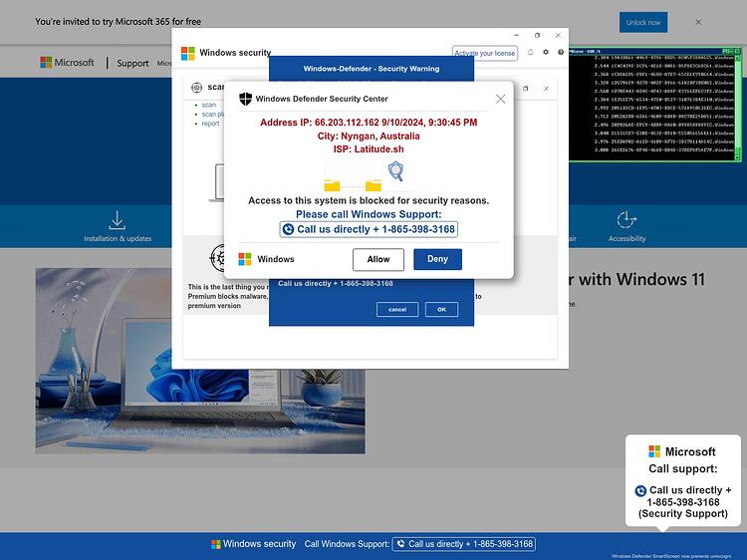
Task: Click the OK button in blue warning
Action: pyautogui.click(x=441, y=309)
